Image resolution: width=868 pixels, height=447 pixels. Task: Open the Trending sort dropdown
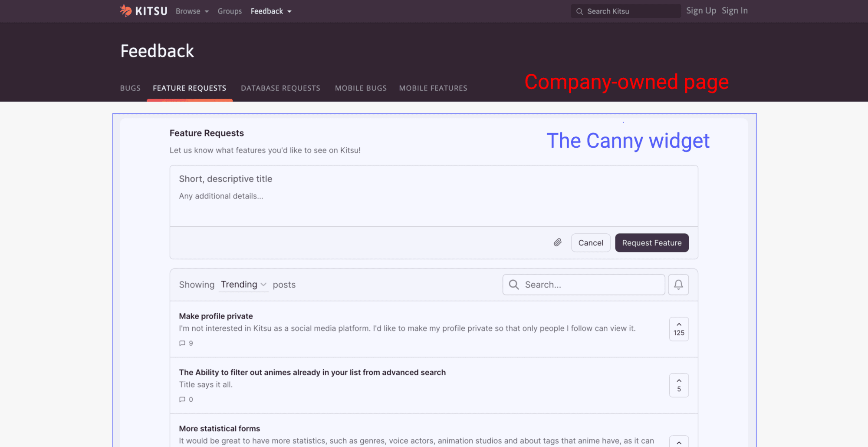tap(243, 285)
